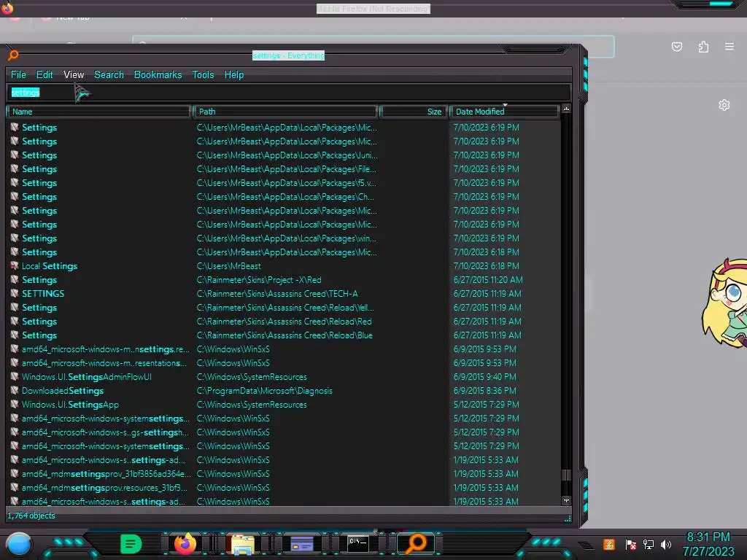Open Firefox Pocket icon in toolbar

tap(677, 47)
